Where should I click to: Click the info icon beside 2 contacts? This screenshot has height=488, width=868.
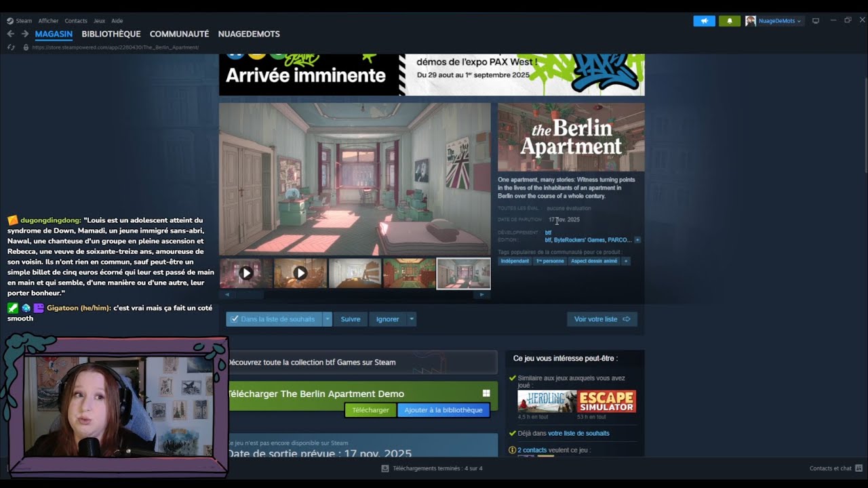[x=512, y=450]
